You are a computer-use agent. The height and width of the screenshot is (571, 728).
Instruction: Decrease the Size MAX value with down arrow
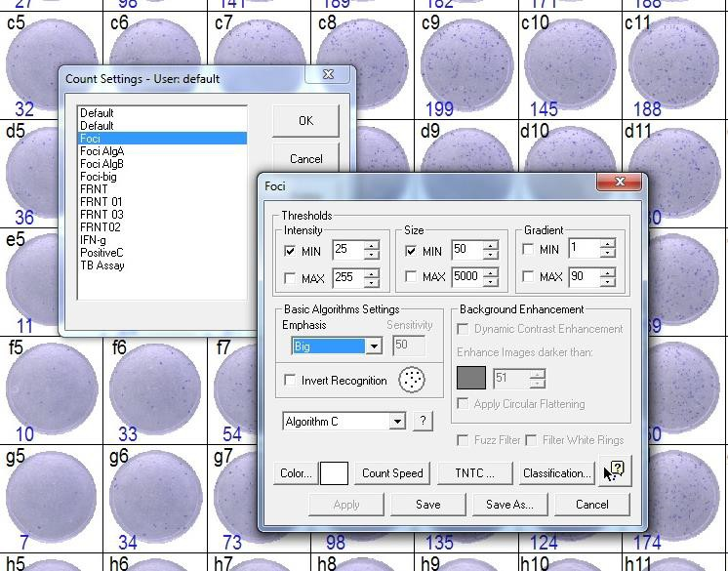tap(490, 283)
